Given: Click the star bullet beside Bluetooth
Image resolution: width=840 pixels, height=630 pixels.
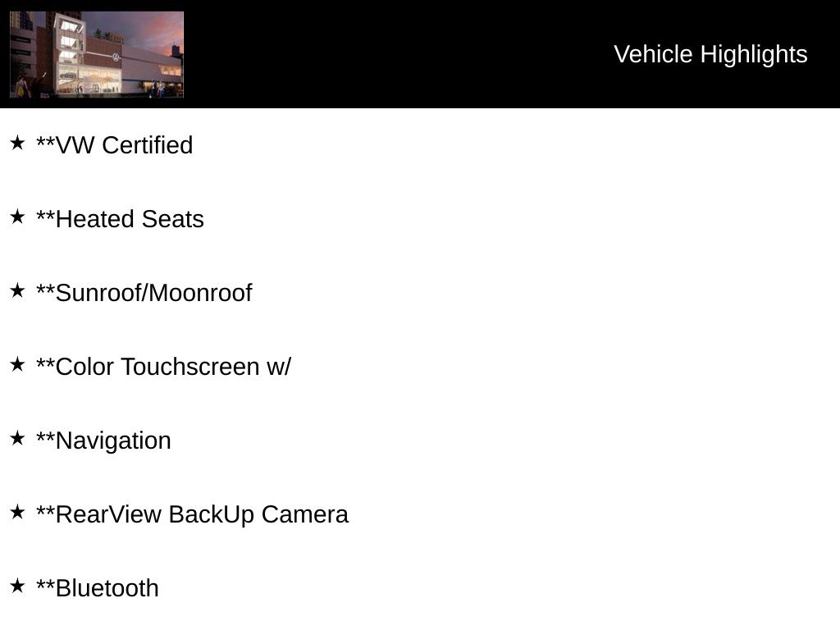Looking at the screenshot, I should pyautogui.click(x=17, y=587).
